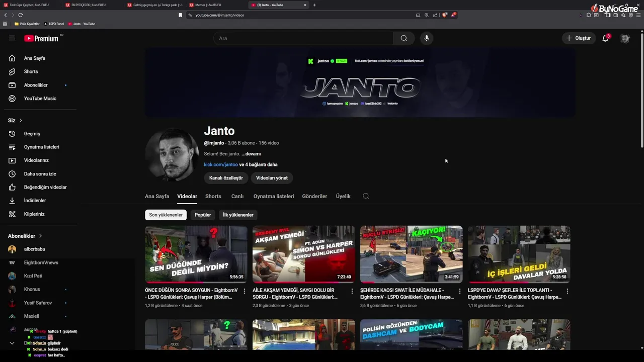The height and width of the screenshot is (362, 644).
Task: Search within channel using magnifier icon
Action: tap(366, 196)
